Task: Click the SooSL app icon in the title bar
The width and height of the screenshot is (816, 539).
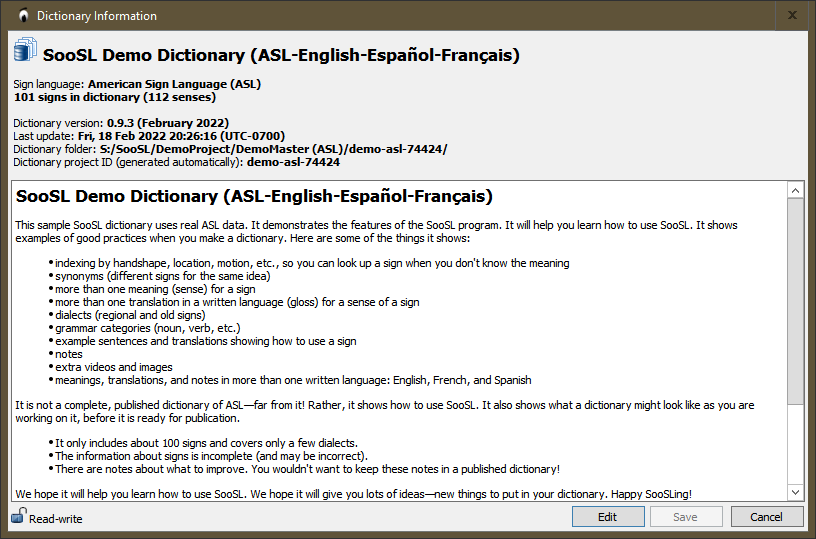Action: [x=23, y=16]
